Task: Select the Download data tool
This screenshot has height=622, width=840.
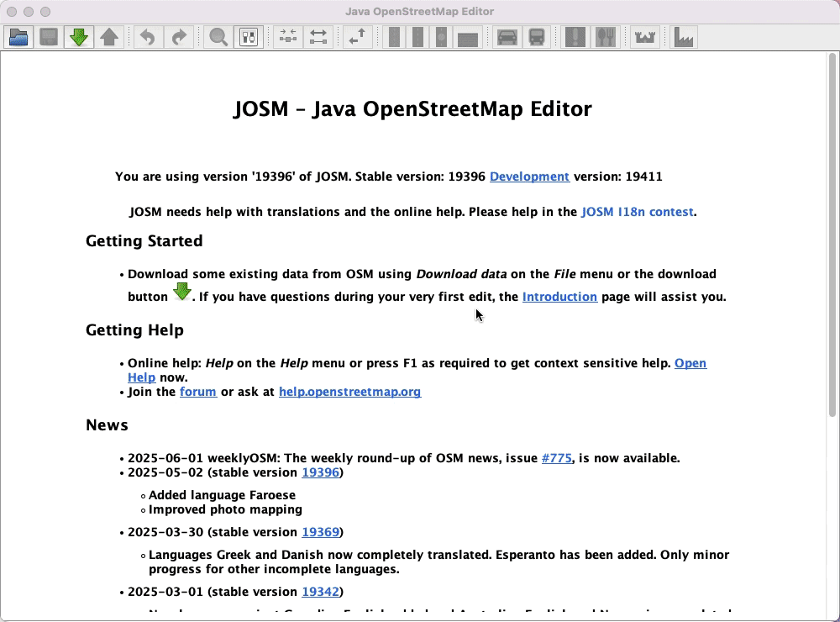Action: tap(78, 36)
